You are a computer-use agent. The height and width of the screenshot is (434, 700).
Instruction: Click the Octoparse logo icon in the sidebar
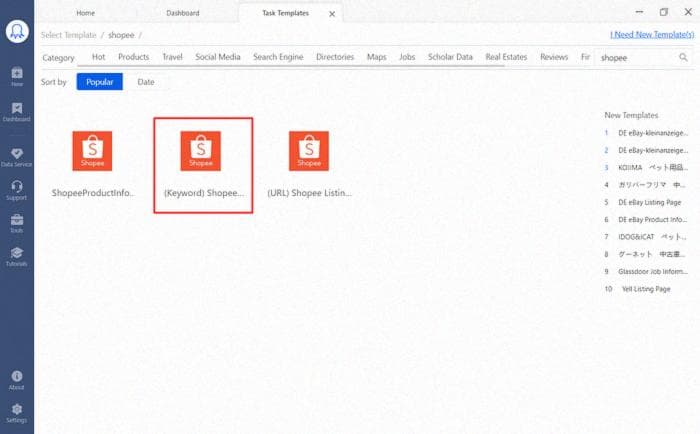point(17,31)
